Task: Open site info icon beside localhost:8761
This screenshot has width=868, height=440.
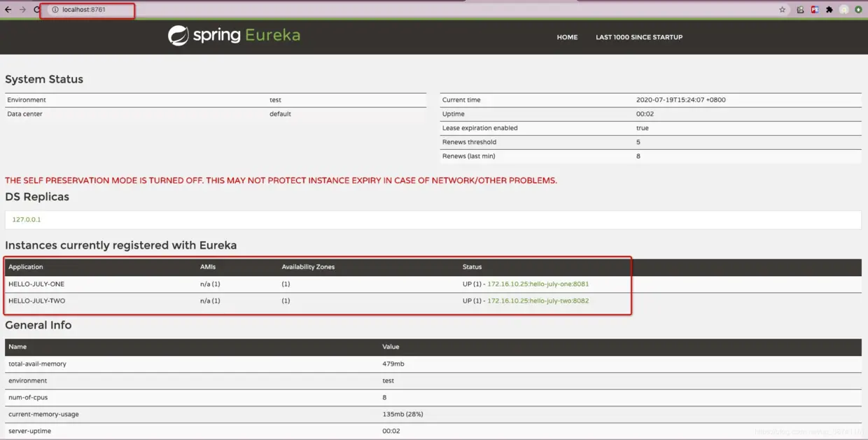Action: tap(55, 10)
